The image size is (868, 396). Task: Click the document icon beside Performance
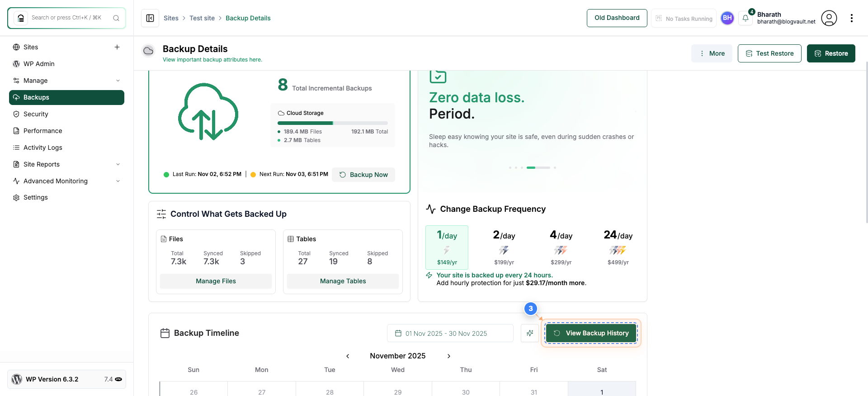16,131
